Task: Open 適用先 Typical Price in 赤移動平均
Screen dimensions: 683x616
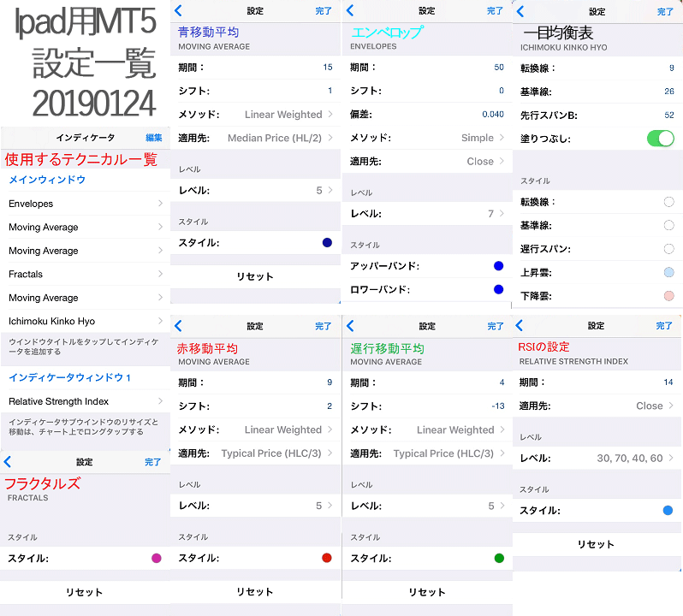Action: click(255, 453)
